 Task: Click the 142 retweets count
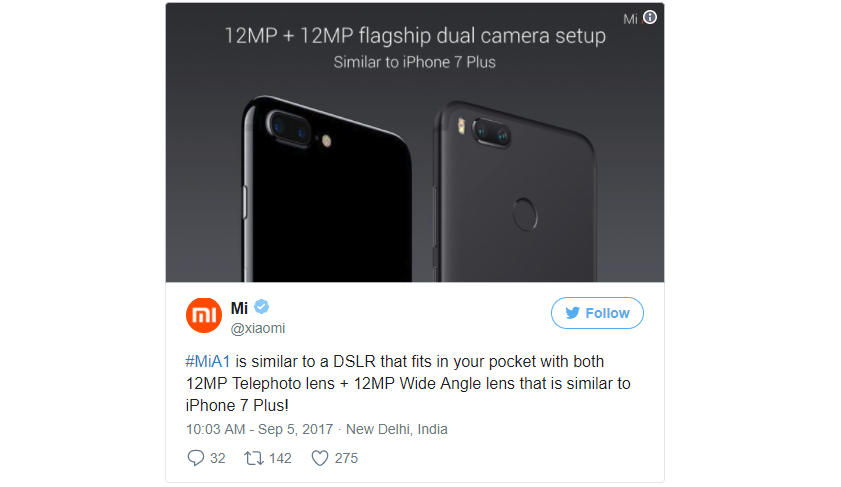(280, 458)
